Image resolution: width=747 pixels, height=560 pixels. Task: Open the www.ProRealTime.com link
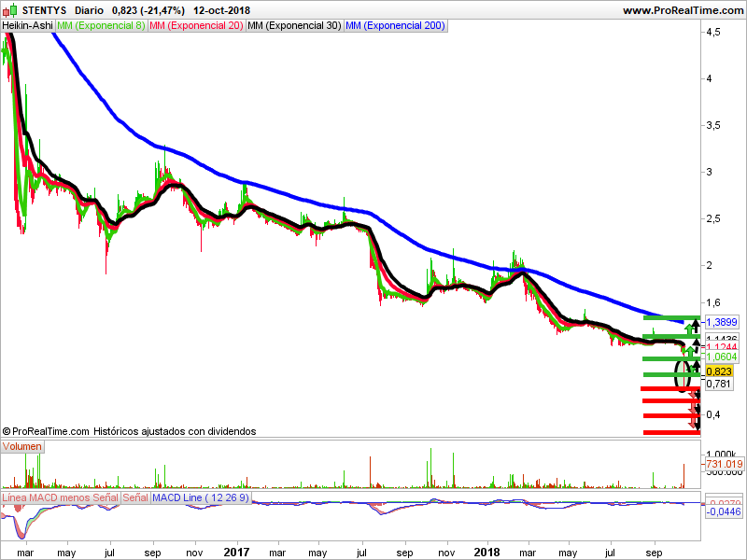pos(682,10)
